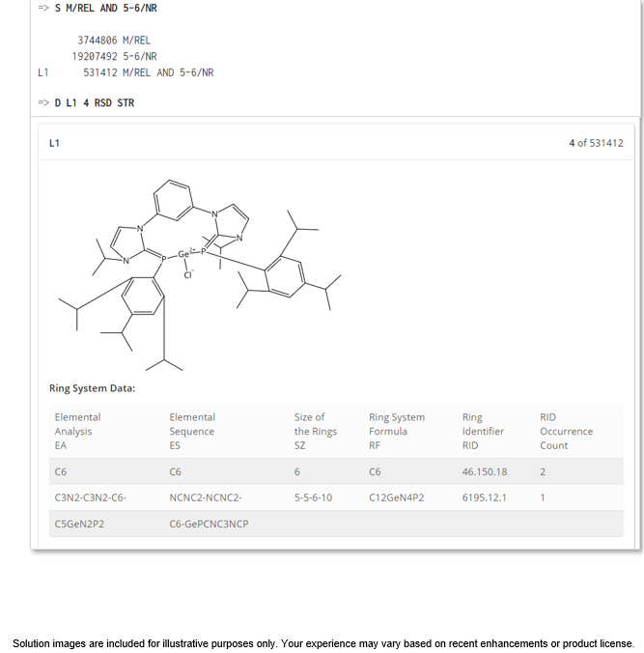Select the C3N2-C3N2-C6- elemental analysis cell
Image resolution: width=644 pixels, height=653 pixels.
[x=91, y=497]
